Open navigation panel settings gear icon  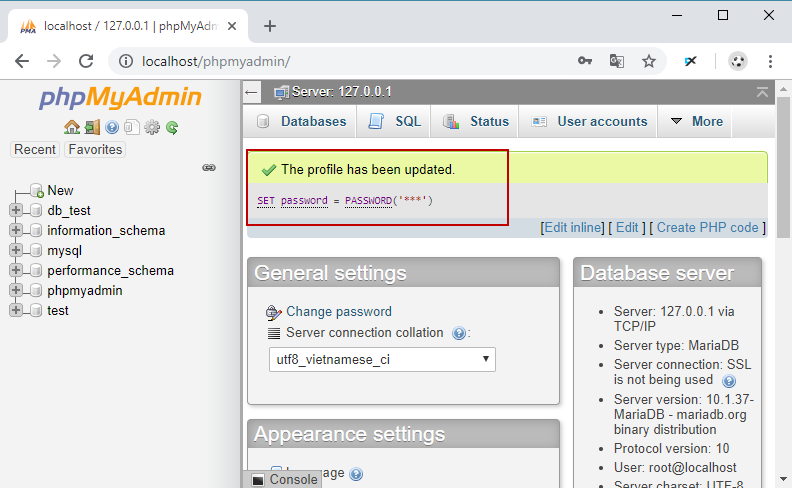[x=152, y=127]
